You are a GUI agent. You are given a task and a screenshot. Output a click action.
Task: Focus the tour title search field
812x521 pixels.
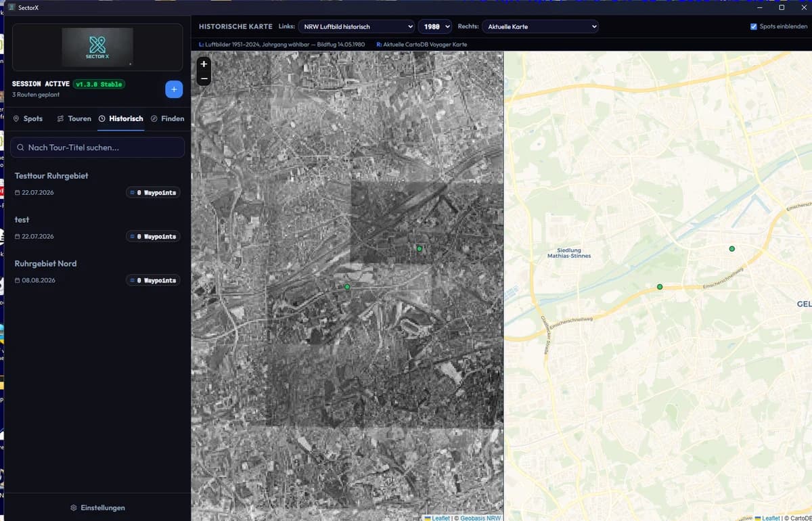(97, 148)
